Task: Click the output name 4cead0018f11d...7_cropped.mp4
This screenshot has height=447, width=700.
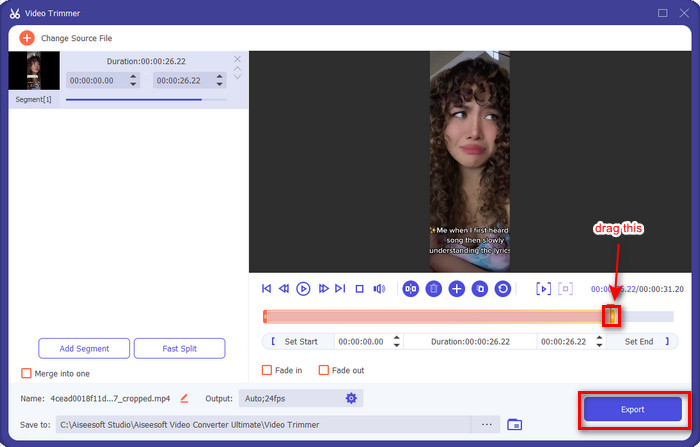Action: tap(110, 399)
